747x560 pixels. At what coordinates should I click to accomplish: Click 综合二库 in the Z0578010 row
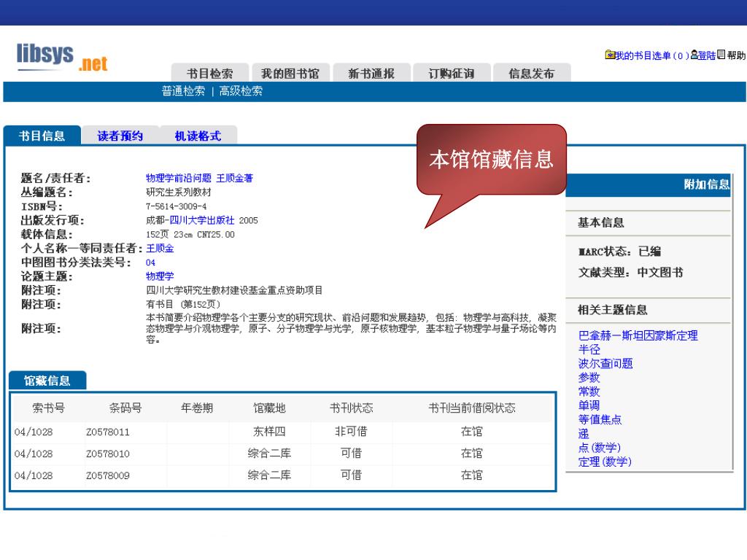270,454
